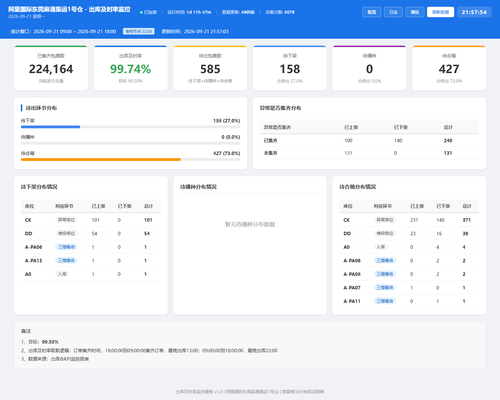Click the white 22:00 badge in header
Image resolution: width=500 pixels, height=400 pixels.
pos(138,31)
